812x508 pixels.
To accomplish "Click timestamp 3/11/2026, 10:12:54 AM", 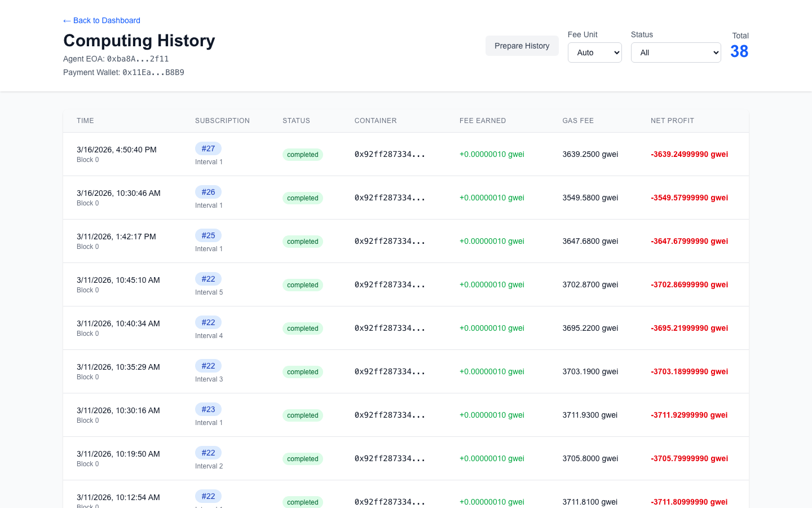I will coord(118,497).
